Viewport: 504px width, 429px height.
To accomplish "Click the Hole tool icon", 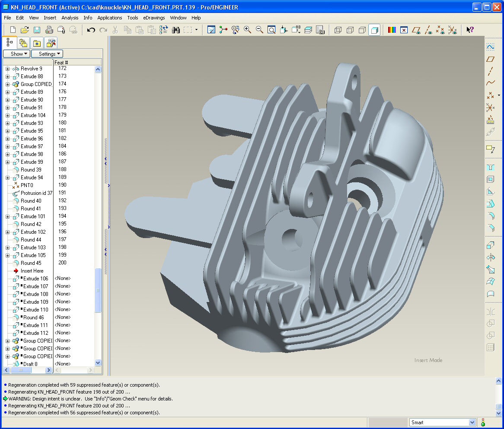I will pos(490,167).
